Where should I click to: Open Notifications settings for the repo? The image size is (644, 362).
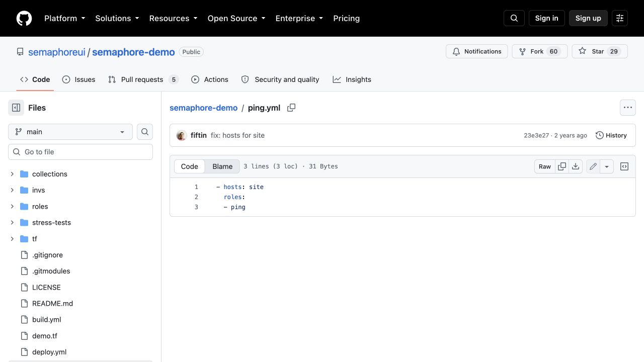coord(477,51)
